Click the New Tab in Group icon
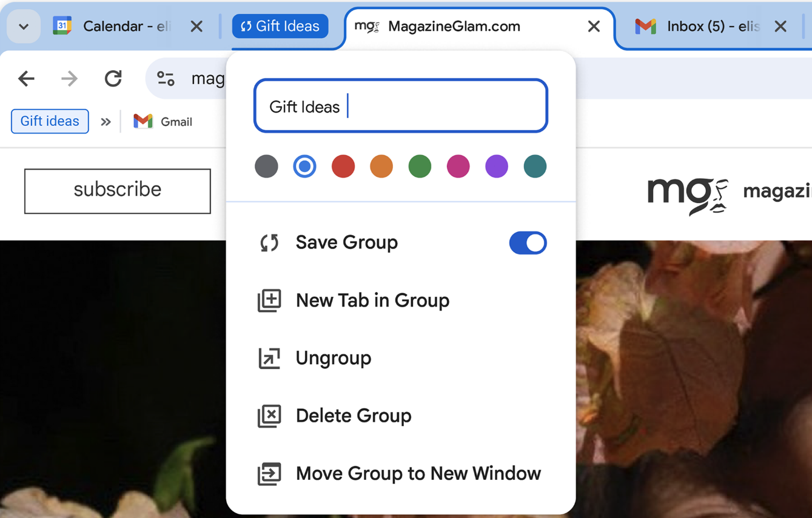Screen dimensions: 812x518 pyautogui.click(x=269, y=300)
